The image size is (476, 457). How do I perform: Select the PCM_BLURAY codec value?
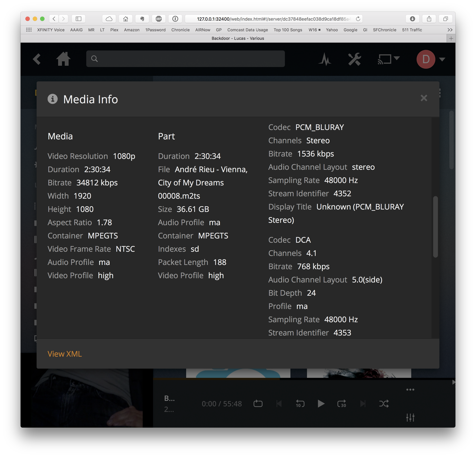[320, 127]
